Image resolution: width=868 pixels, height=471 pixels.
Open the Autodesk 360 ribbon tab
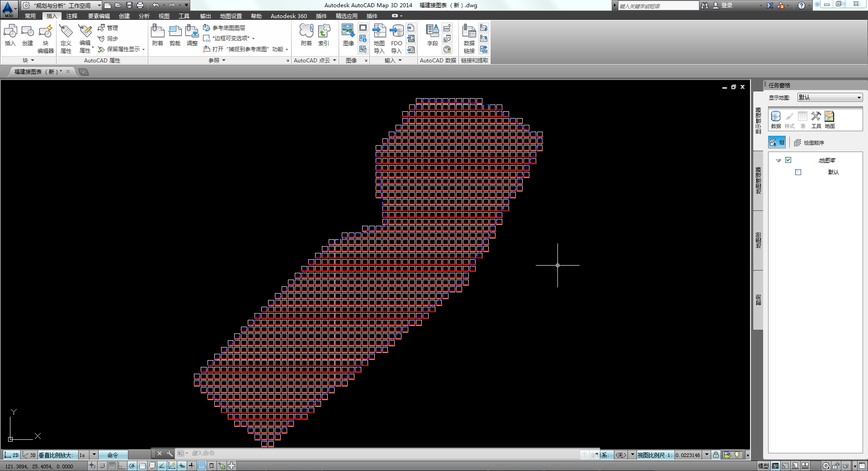pos(289,16)
